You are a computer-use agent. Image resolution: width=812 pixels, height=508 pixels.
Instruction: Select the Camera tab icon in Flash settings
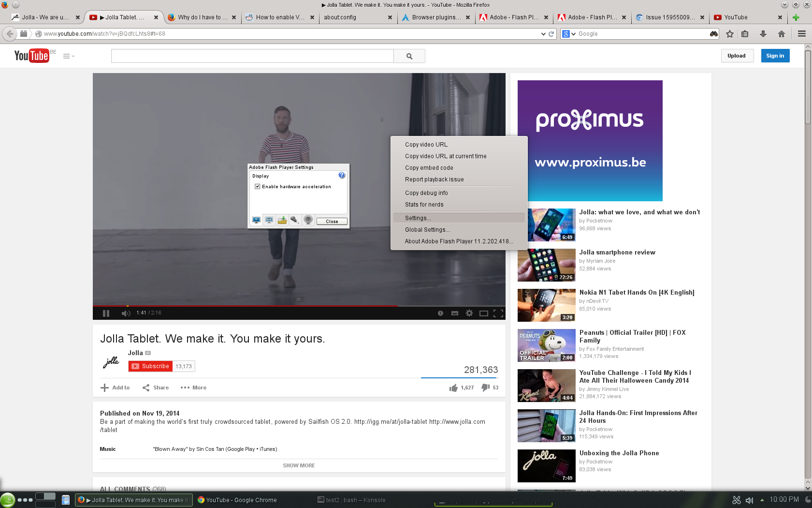(308, 220)
